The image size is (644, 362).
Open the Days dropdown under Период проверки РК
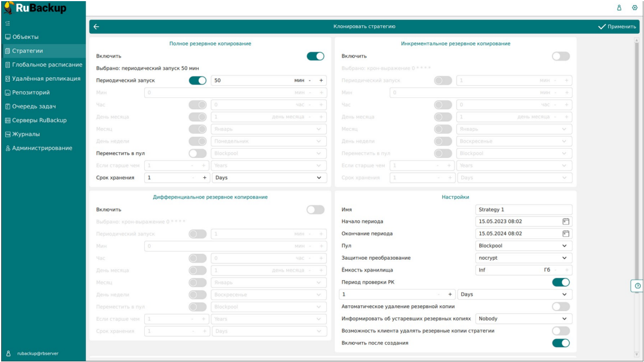pos(515,295)
